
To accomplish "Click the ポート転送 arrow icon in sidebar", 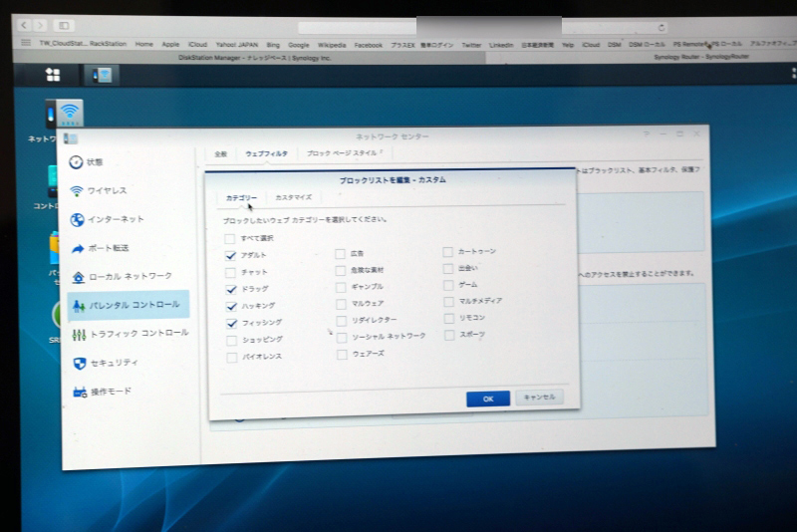I will coord(78,248).
